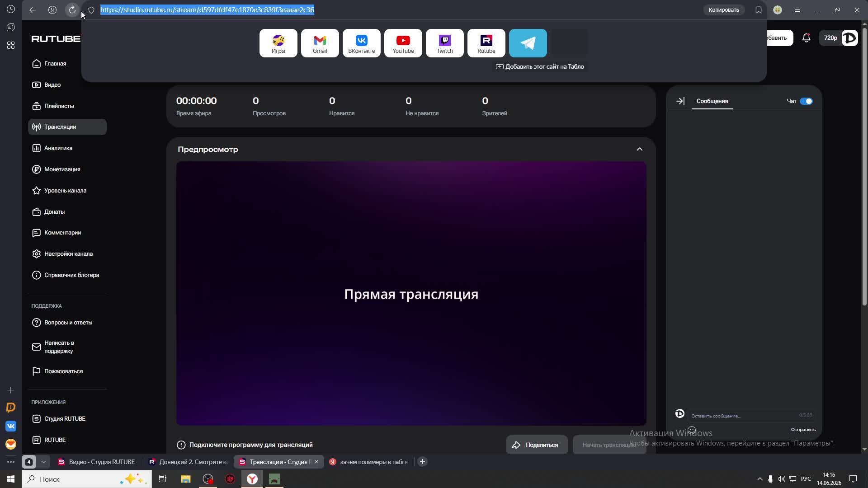Add a new tab with plus icon
Image resolution: width=868 pixels, height=488 pixels.
[x=422, y=462]
